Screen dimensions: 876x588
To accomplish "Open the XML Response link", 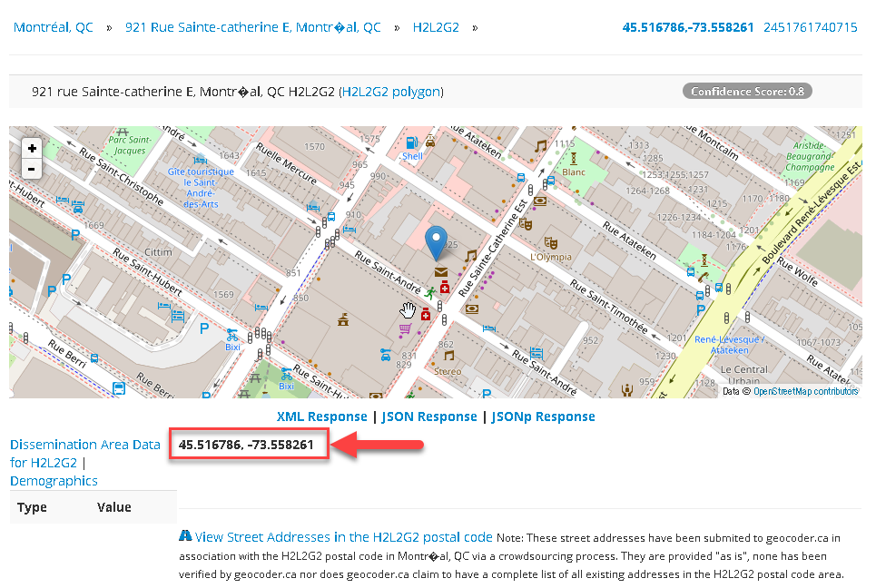I will (x=321, y=416).
